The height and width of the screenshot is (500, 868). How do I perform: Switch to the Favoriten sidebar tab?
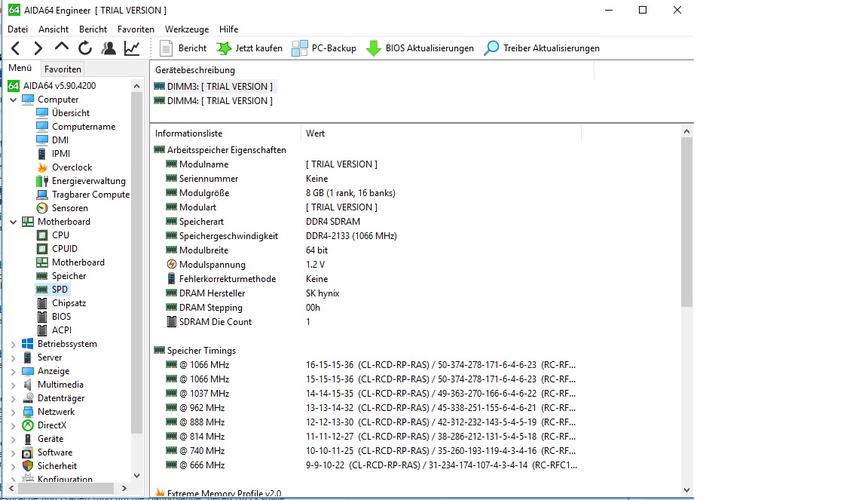63,69
